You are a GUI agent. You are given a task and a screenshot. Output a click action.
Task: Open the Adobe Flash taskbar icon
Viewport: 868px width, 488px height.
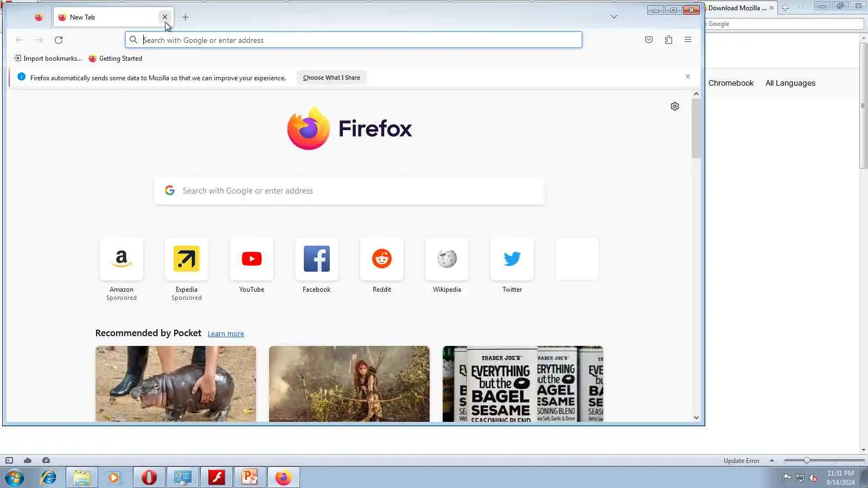216,478
